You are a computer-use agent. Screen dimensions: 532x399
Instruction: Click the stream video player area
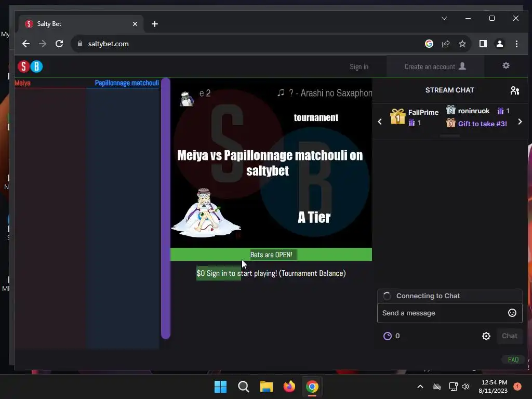pyautogui.click(x=271, y=163)
